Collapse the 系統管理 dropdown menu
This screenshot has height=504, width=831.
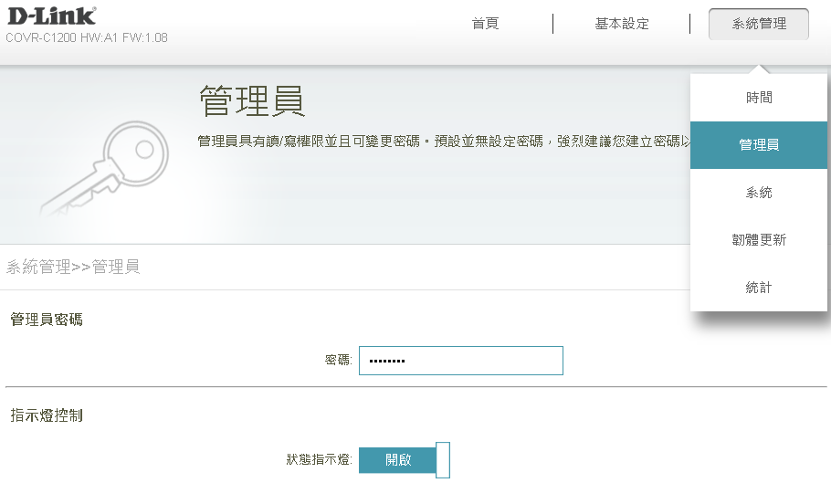(758, 24)
